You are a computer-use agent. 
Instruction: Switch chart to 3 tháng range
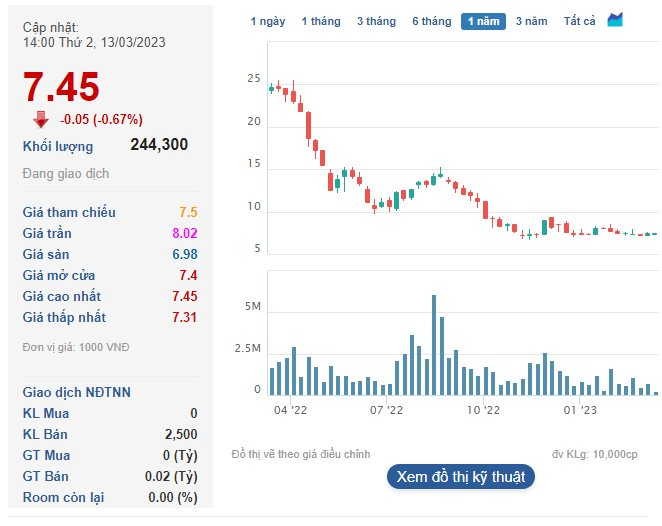point(376,21)
